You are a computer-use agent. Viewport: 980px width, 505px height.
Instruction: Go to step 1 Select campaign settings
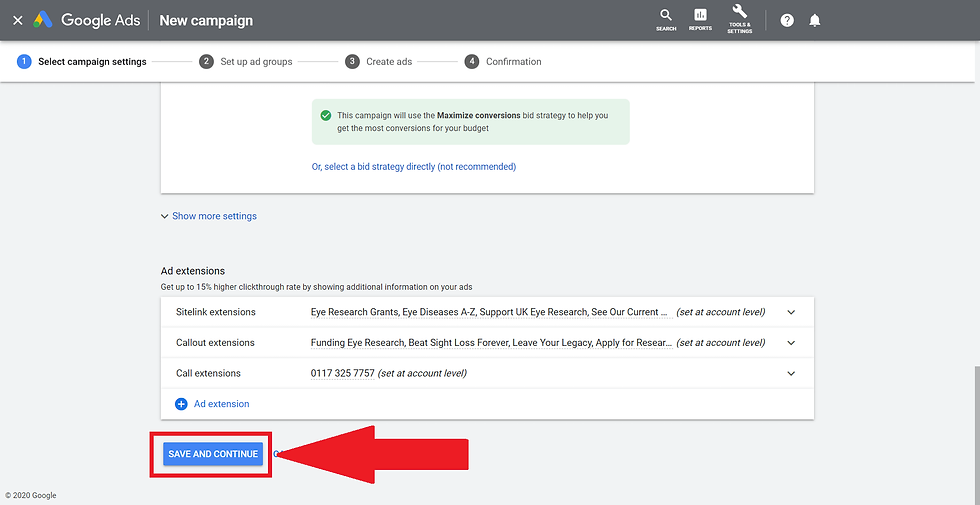point(82,62)
